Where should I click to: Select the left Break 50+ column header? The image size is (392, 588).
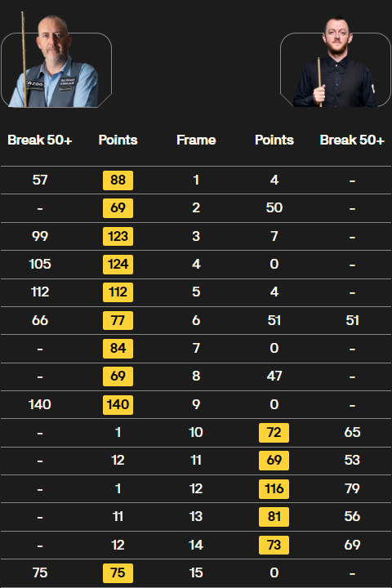click(x=40, y=140)
